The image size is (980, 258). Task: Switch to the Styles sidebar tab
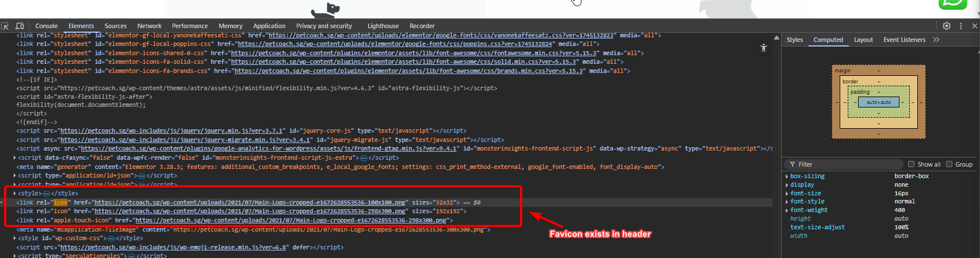point(795,40)
